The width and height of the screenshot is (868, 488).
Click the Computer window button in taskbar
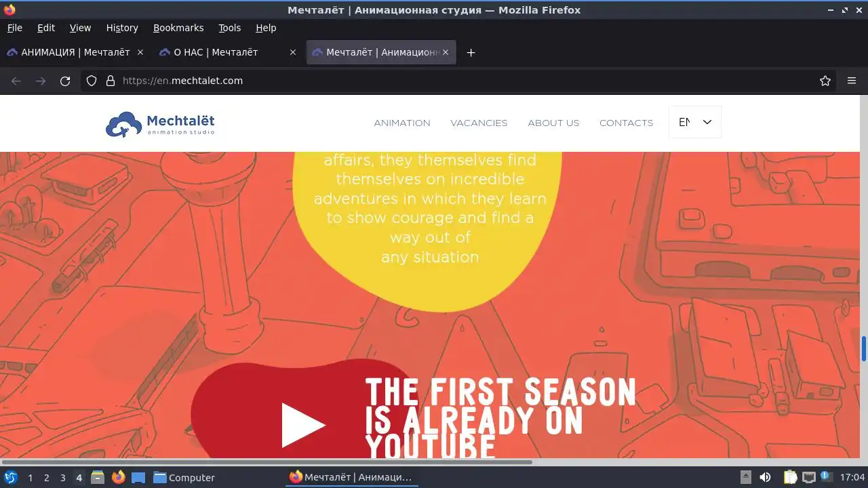pyautogui.click(x=184, y=478)
